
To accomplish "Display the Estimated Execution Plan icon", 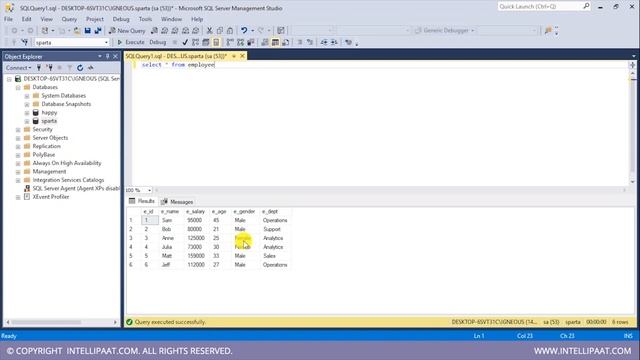I will pos(195,42).
